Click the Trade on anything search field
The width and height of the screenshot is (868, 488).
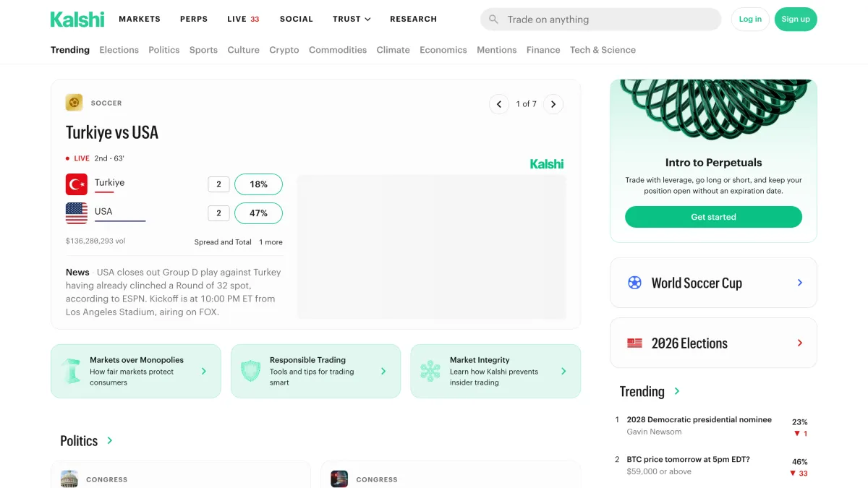click(600, 20)
